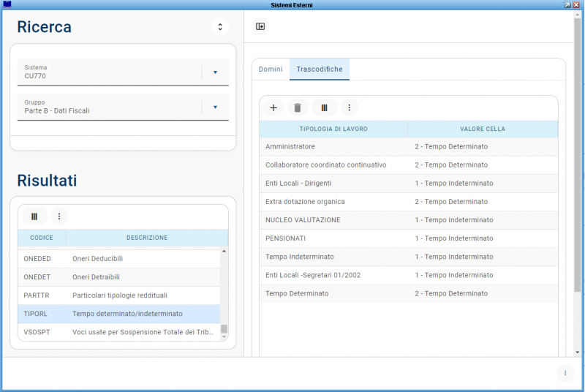Sort by Tipologia di Lavoro column header
Screen dimensions: 585x392
coord(333,129)
